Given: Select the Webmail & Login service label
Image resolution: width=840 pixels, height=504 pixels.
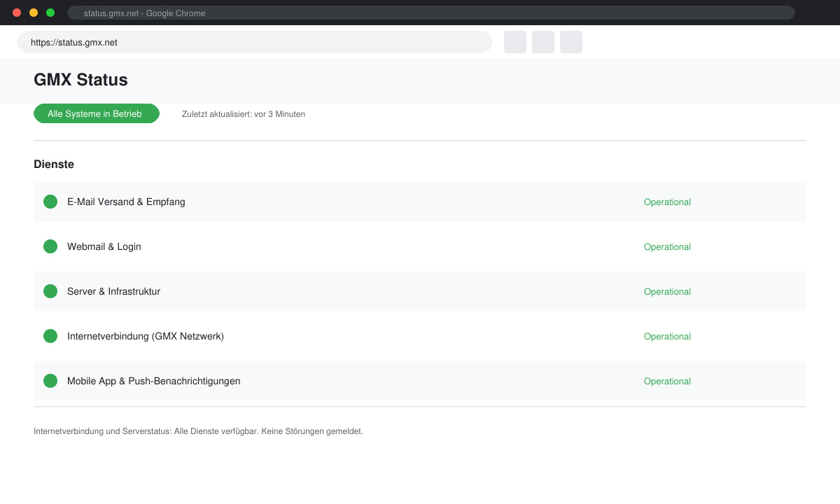Looking at the screenshot, I should click(x=104, y=246).
